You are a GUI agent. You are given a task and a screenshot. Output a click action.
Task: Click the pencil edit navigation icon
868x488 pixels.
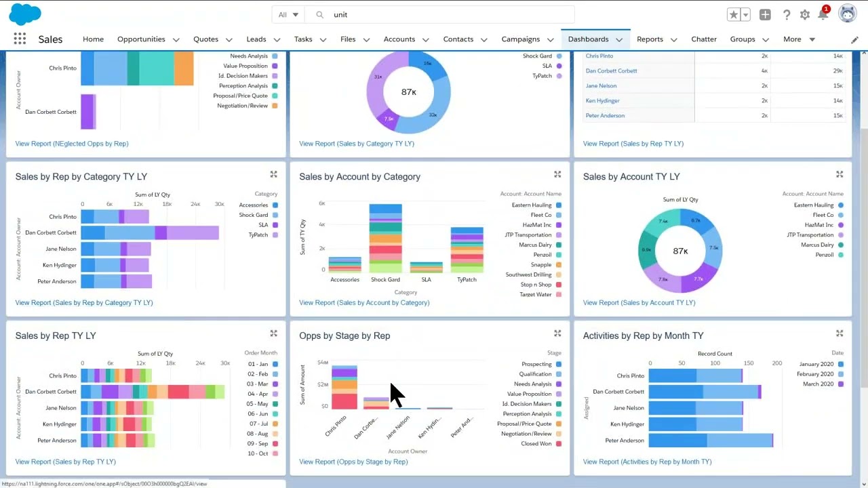(854, 40)
